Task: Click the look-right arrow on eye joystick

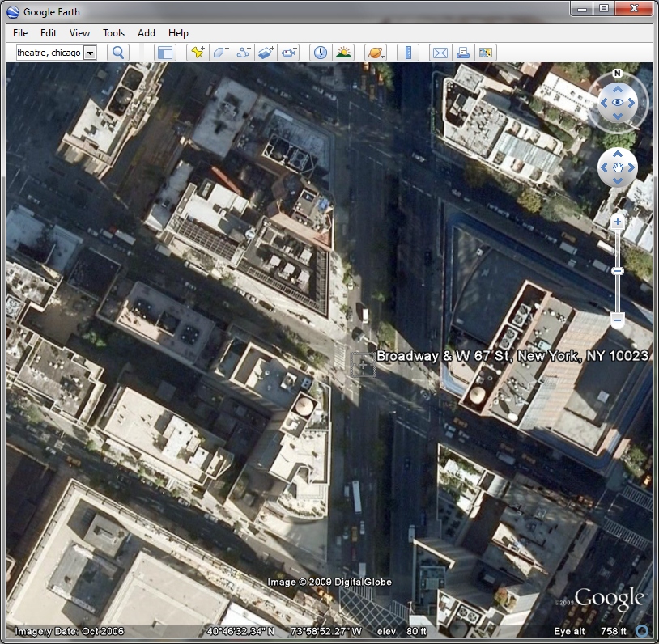Action: [631, 103]
